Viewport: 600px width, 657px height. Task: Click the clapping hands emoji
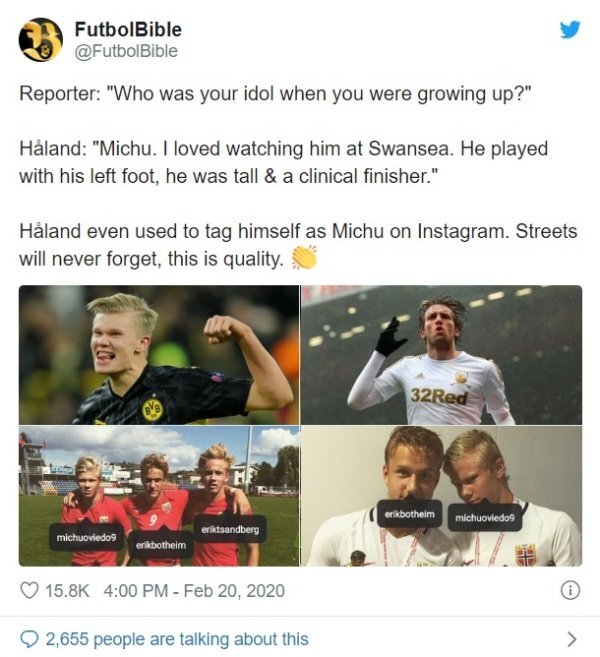[304, 258]
